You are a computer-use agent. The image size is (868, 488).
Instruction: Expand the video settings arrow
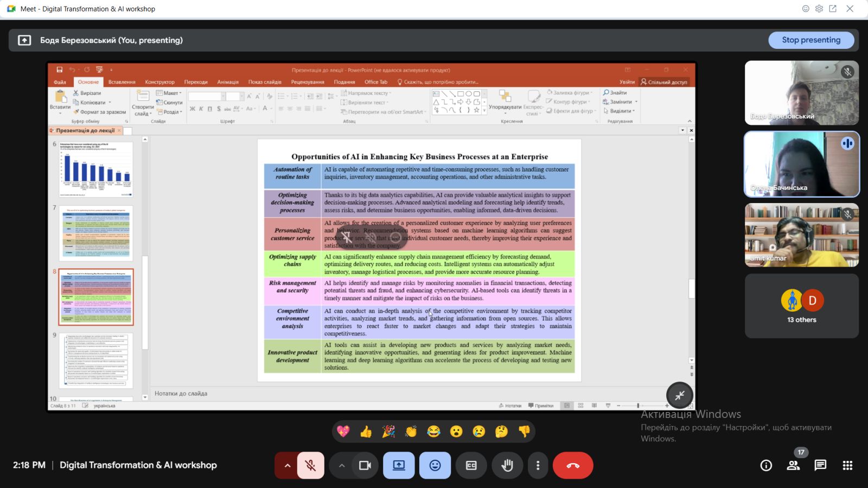(341, 465)
